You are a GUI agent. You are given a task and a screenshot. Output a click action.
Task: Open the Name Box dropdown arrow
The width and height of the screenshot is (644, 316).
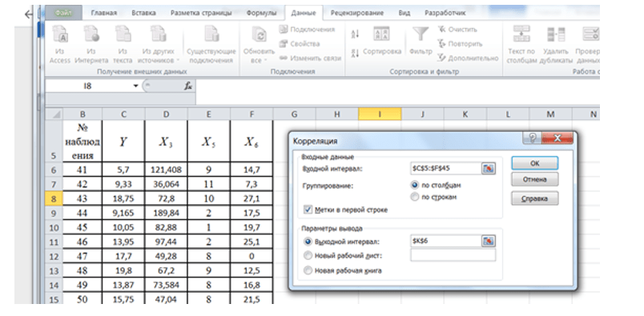coord(135,86)
